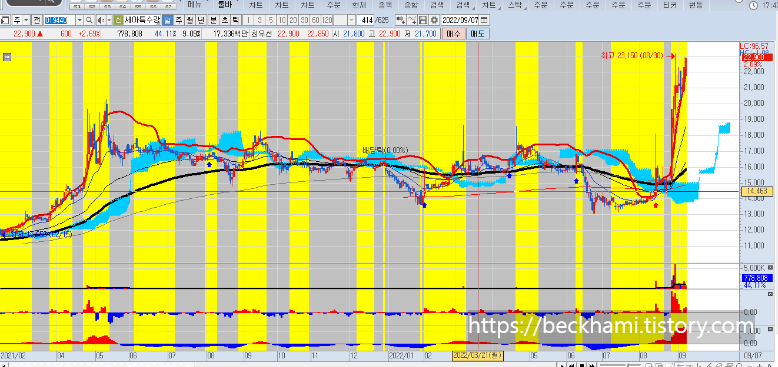Click the floppy disk save icon
Image resolution: width=778 pixels, height=367 pixels.
click(x=423, y=20)
